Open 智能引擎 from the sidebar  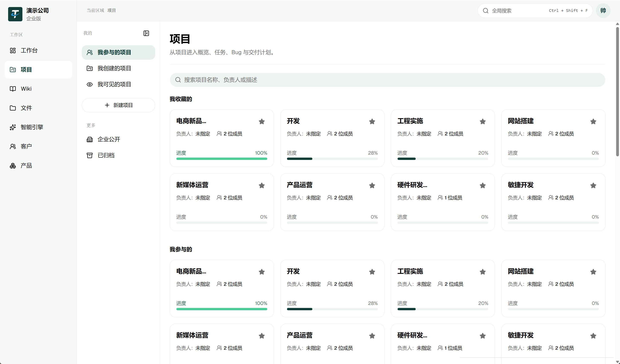tap(38, 127)
